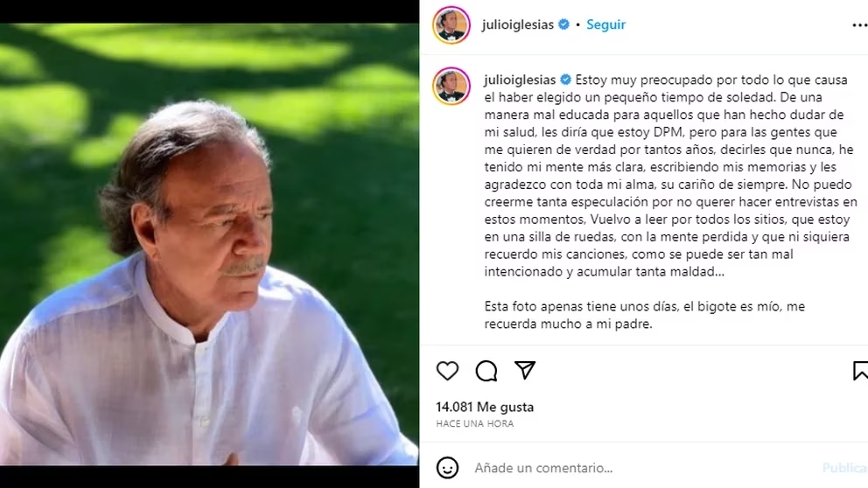Share post using paper plane icon

pos(525,370)
